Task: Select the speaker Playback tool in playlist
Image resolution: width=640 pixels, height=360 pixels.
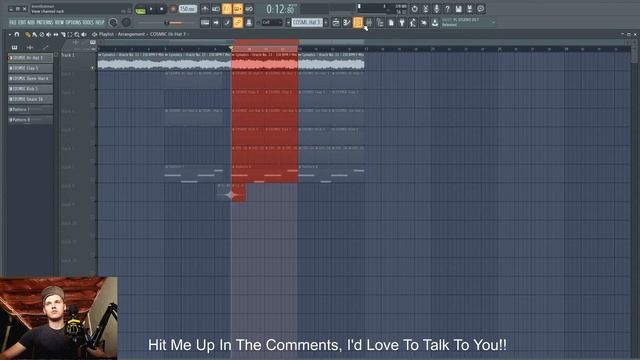Action: (x=84, y=34)
